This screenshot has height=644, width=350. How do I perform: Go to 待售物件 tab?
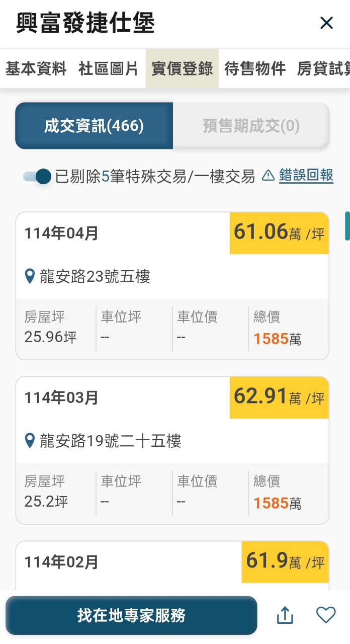[255, 69]
